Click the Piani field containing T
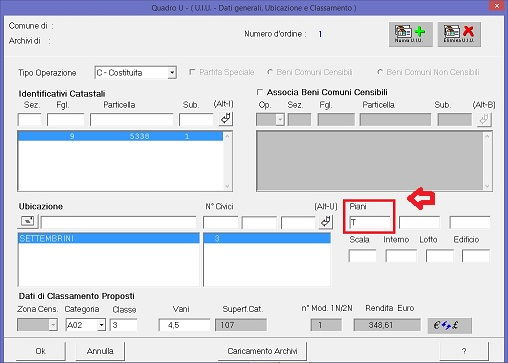Image resolution: width=508 pixels, height=363 pixels. click(x=370, y=222)
